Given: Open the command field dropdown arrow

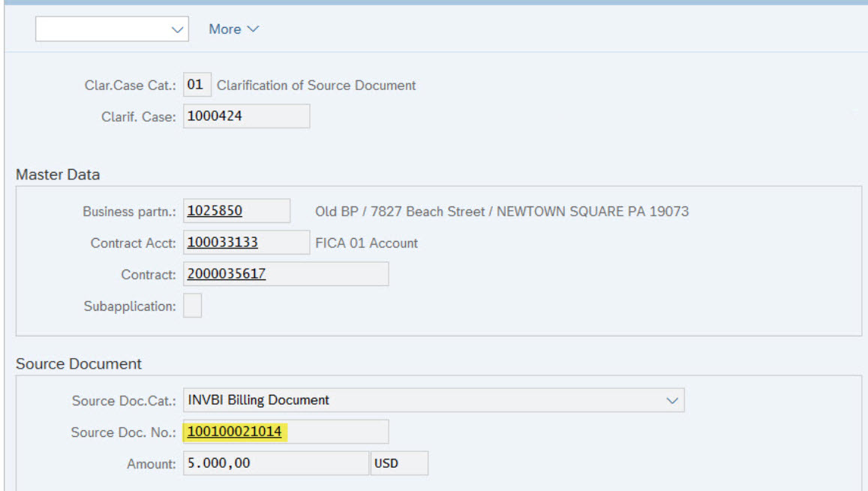Looking at the screenshot, I should pyautogui.click(x=178, y=29).
